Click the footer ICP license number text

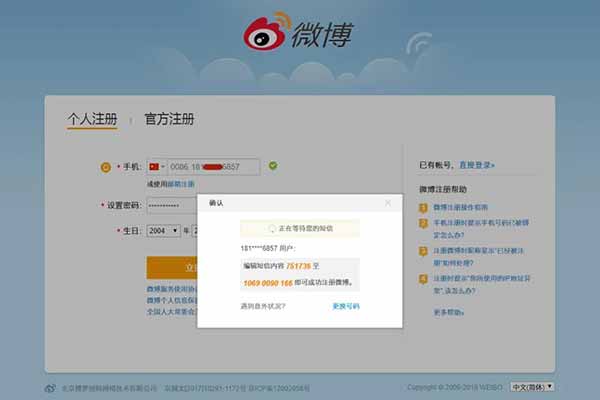pyautogui.click(x=279, y=388)
